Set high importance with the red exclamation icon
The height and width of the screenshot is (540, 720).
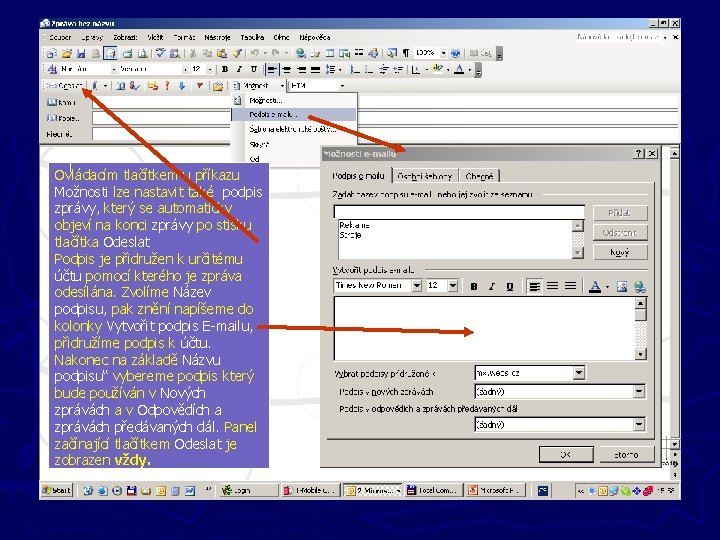[167, 86]
